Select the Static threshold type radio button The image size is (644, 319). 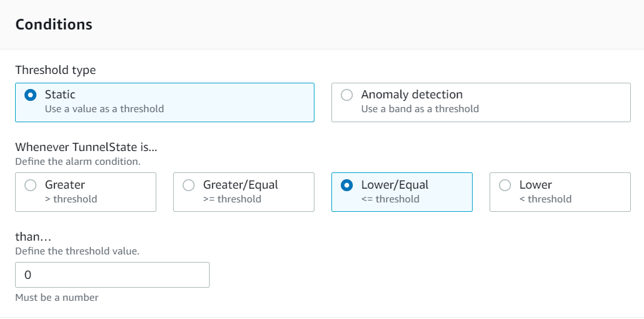pos(30,95)
